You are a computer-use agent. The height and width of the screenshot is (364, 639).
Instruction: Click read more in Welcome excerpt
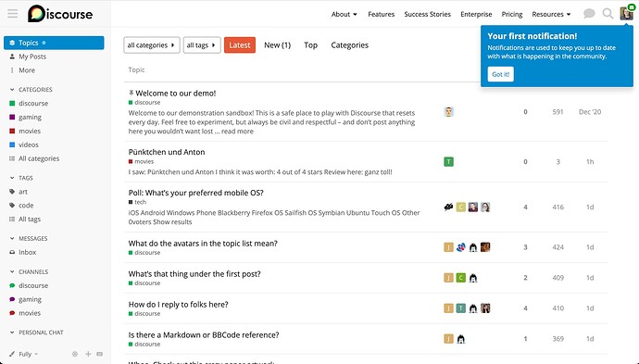pos(237,132)
